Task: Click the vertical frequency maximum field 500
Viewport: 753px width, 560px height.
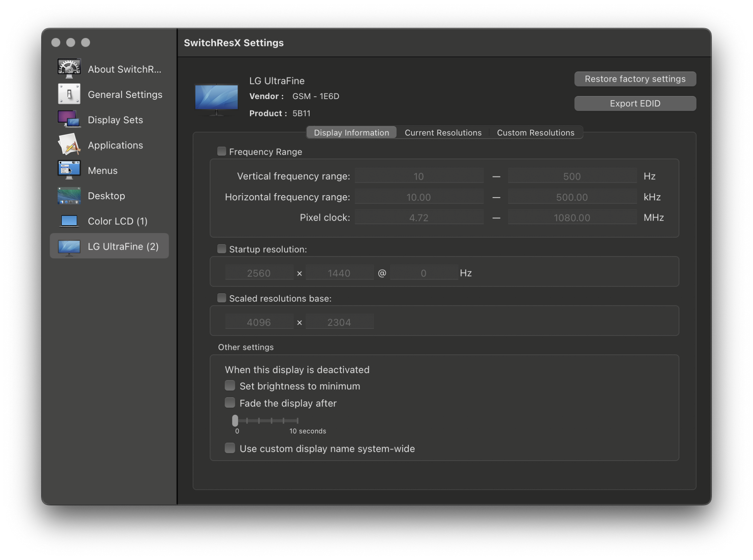Action: click(x=572, y=176)
